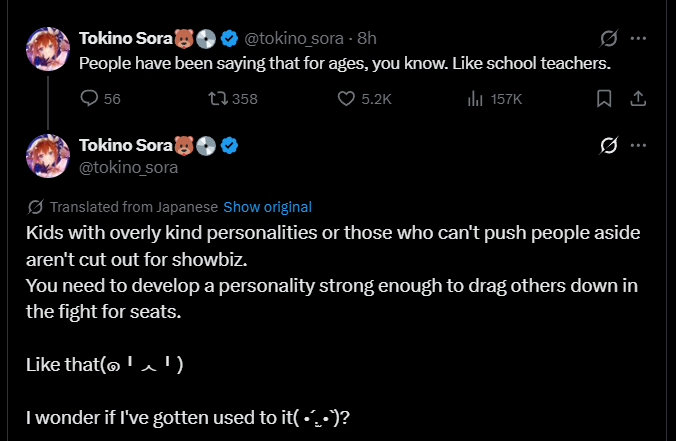
Task: Click the Tokino Sora display name in second tweet
Action: click(x=124, y=146)
